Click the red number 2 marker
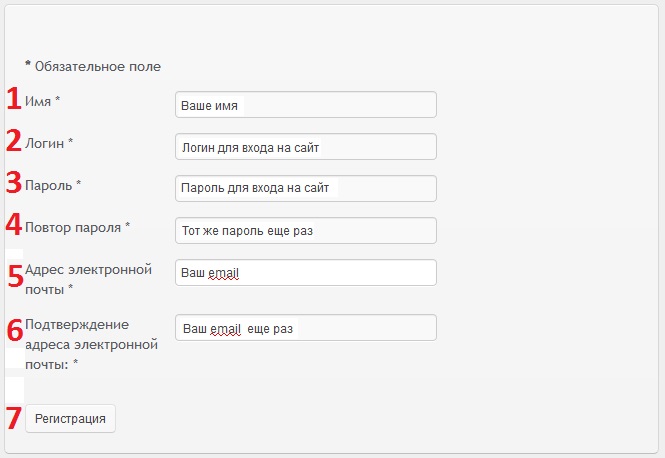Screen dimensions: 665x458 tap(14, 141)
